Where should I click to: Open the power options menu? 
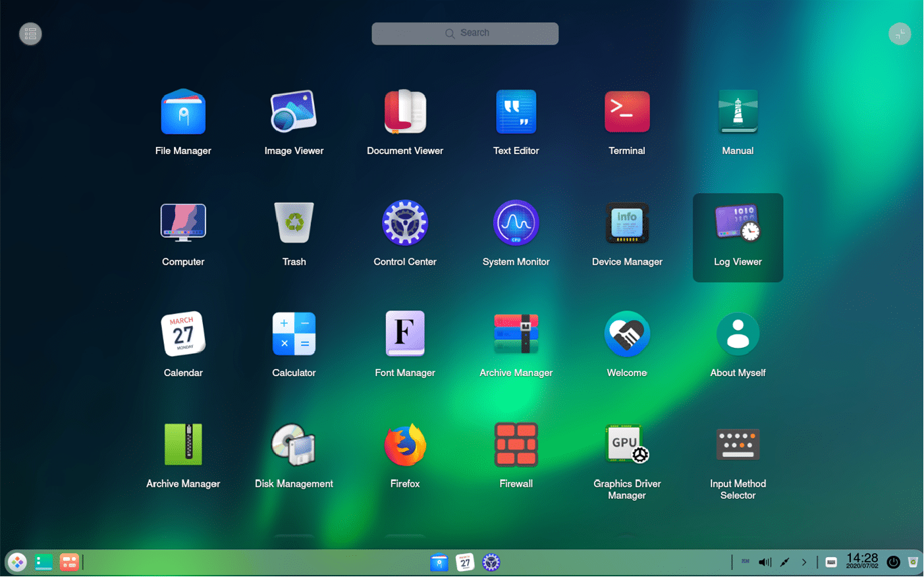click(x=893, y=562)
